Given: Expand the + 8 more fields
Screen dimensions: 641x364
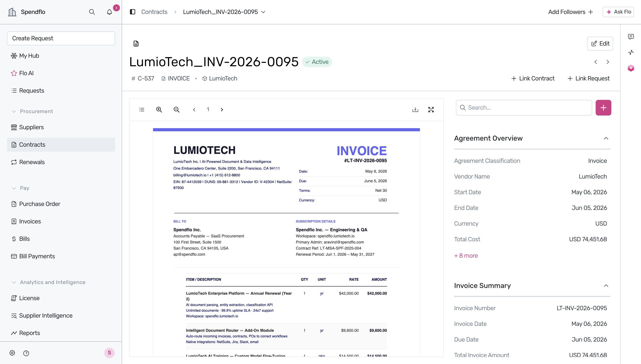Looking at the screenshot, I should pyautogui.click(x=466, y=255).
